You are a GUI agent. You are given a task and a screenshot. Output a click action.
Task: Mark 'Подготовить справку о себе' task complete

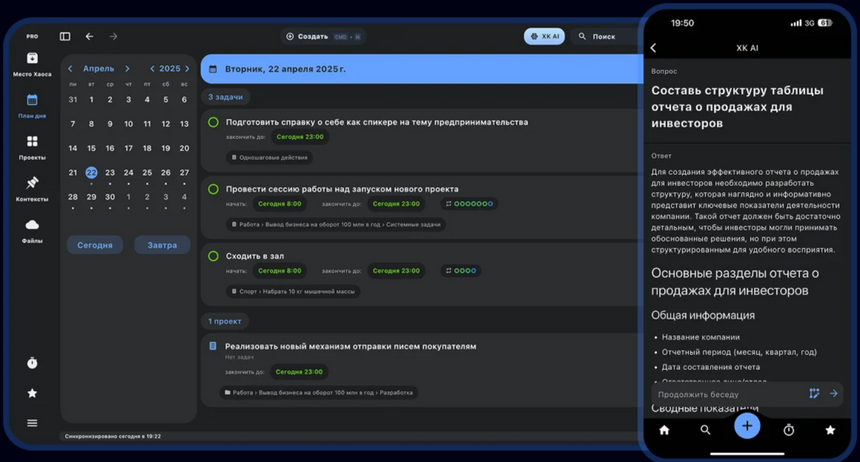(x=213, y=122)
